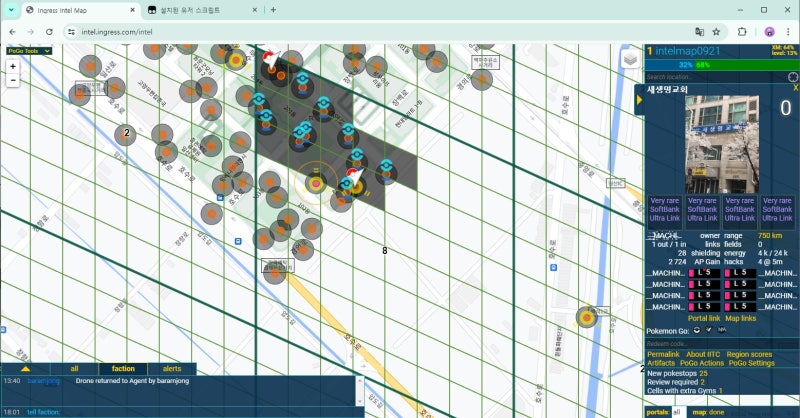Reload the page
This screenshot has width=800, height=418.
coord(49,32)
